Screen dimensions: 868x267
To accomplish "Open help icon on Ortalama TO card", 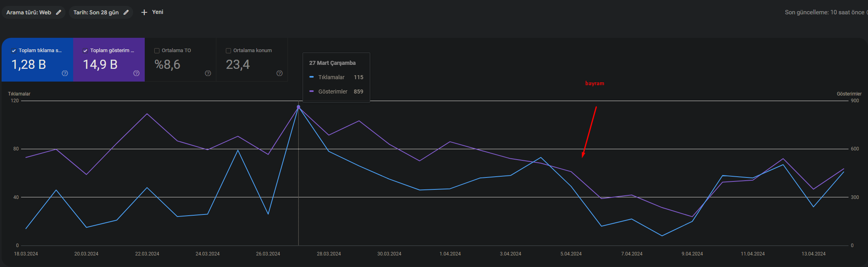I will (208, 73).
